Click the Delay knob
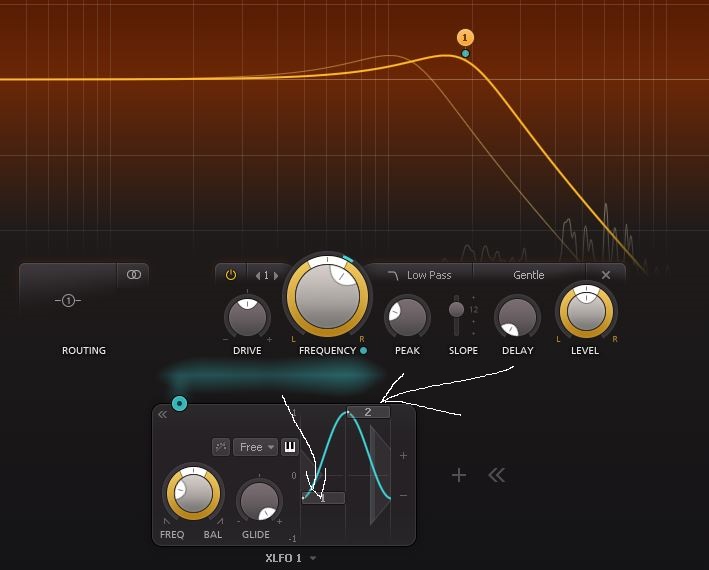Viewport: 709px width, 570px height. (x=517, y=317)
